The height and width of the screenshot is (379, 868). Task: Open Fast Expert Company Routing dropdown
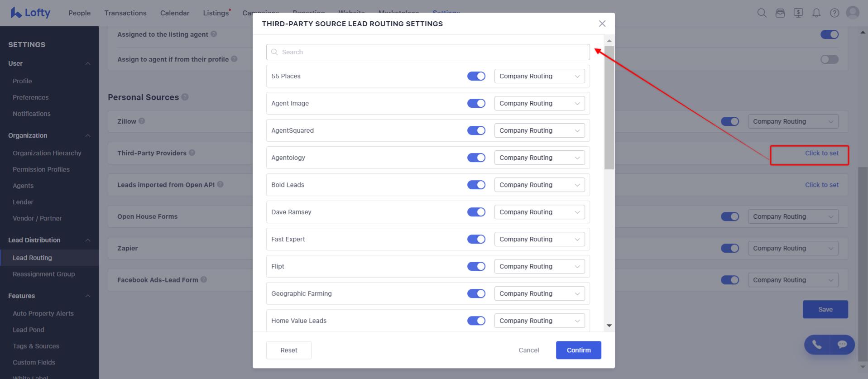click(x=540, y=239)
